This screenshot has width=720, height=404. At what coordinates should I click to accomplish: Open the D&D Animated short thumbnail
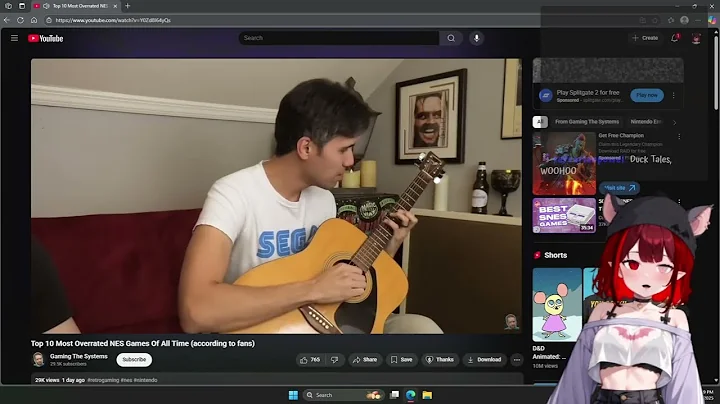[557, 305]
